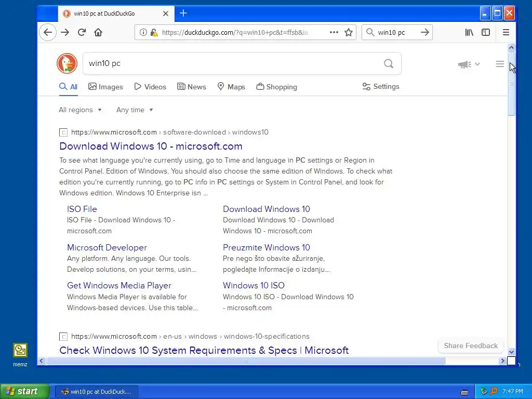The width and height of the screenshot is (532, 399).
Task: Toggle the sidebar view icon
Action: click(486, 32)
